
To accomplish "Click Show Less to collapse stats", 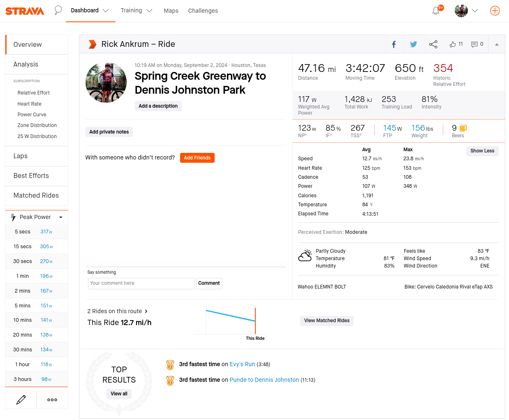I will (482, 151).
